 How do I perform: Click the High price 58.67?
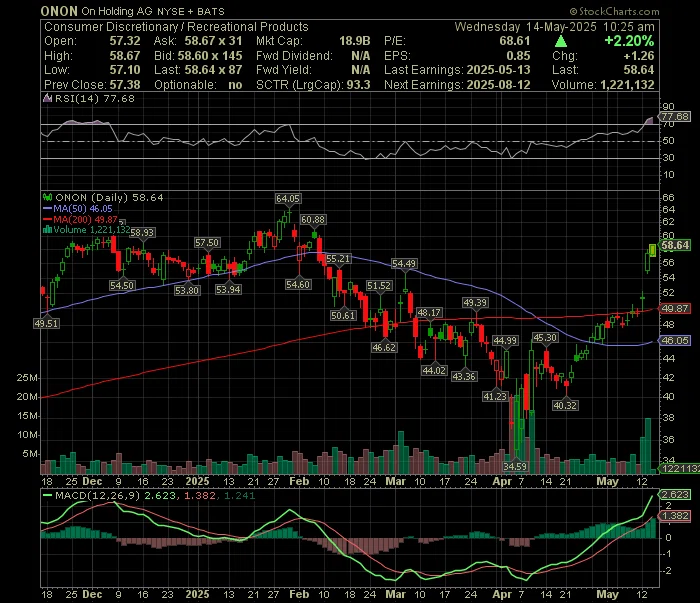[x=125, y=56]
